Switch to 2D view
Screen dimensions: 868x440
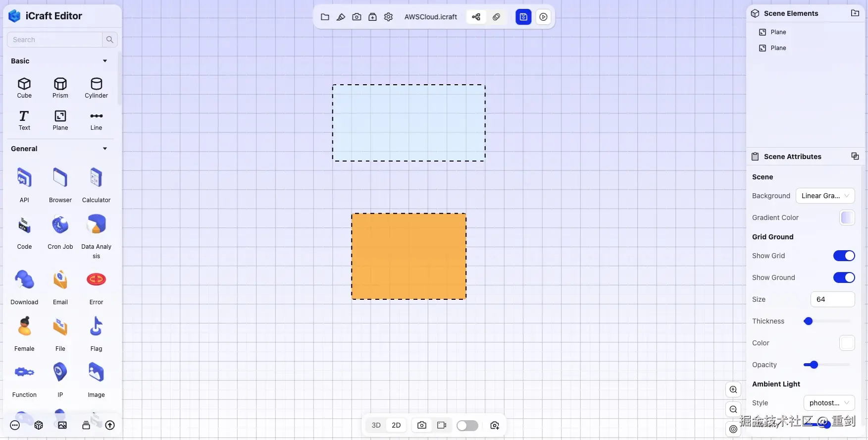[396, 425]
